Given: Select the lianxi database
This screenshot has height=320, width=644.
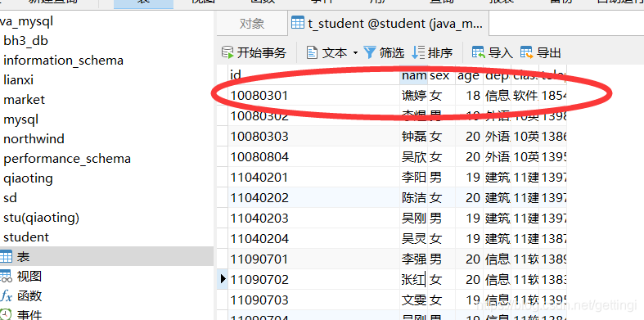Looking at the screenshot, I should 18,79.
